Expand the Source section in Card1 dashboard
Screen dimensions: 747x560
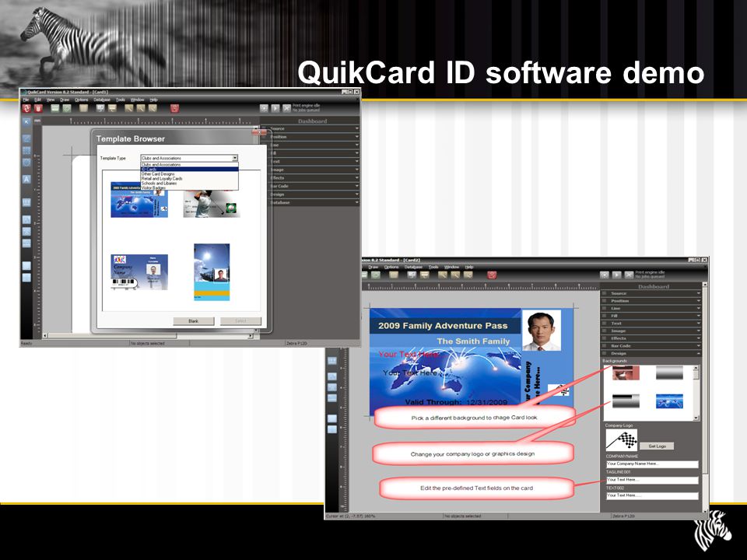pos(310,128)
